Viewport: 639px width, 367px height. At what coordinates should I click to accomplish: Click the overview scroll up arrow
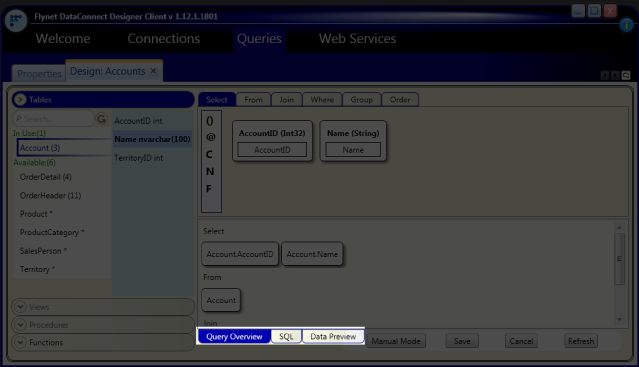[619, 227]
